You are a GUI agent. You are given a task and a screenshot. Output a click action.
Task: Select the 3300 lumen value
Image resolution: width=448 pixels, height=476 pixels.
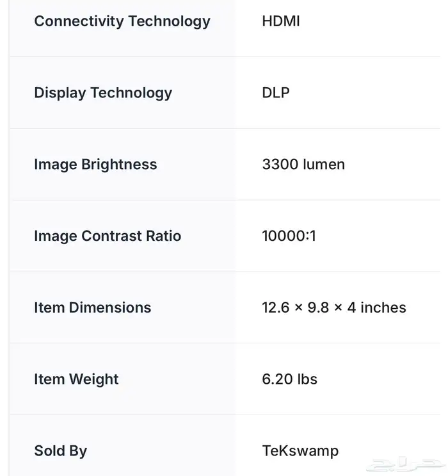tap(303, 164)
